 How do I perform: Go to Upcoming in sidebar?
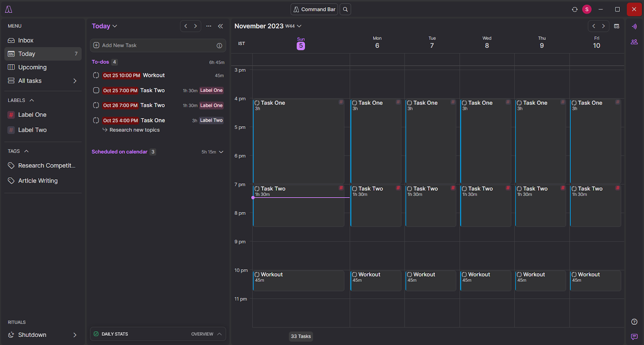tap(32, 67)
